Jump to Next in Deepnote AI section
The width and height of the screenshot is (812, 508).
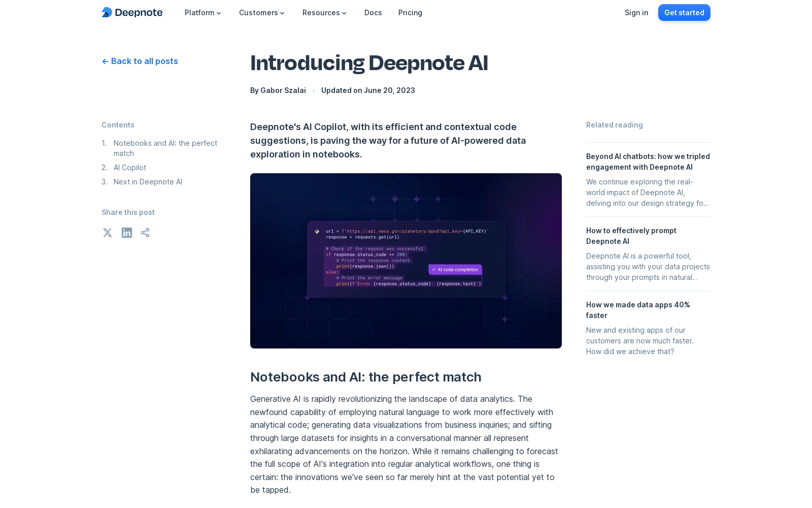tap(148, 182)
